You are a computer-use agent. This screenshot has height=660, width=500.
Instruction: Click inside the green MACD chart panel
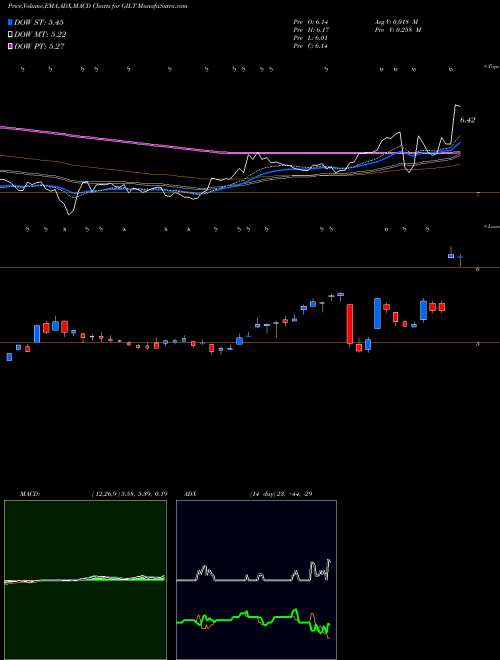click(85, 580)
